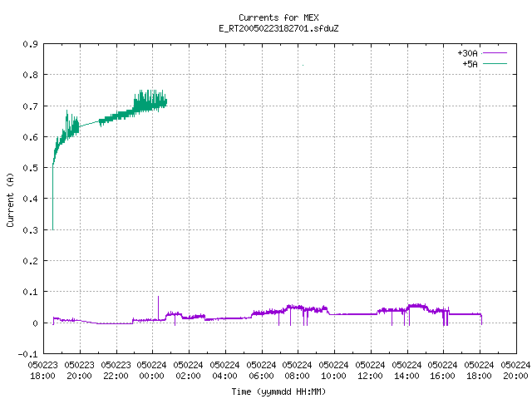The width and height of the screenshot is (532, 399).
Task: Click the 050224 14:00 time tick label
Action: click(406, 371)
